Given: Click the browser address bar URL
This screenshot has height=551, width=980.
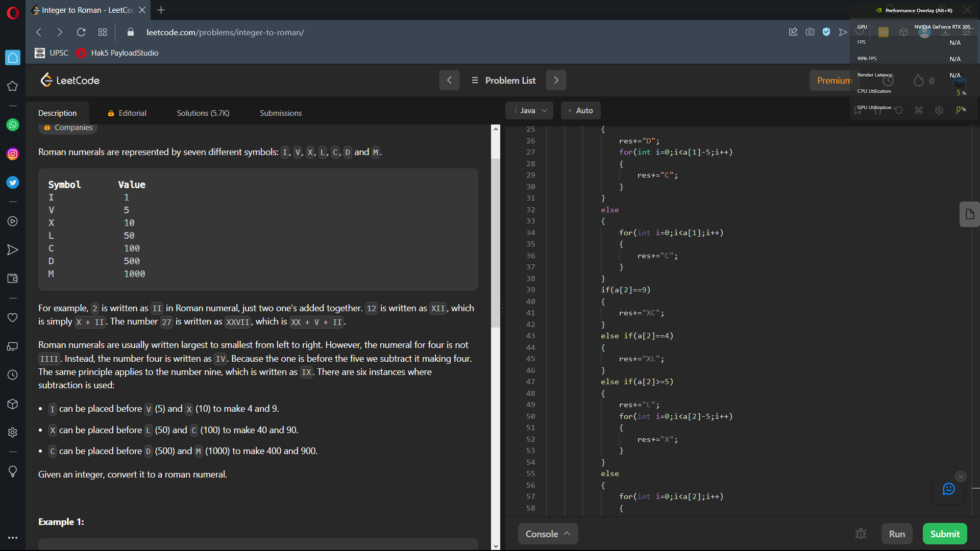Looking at the screenshot, I should [x=225, y=32].
